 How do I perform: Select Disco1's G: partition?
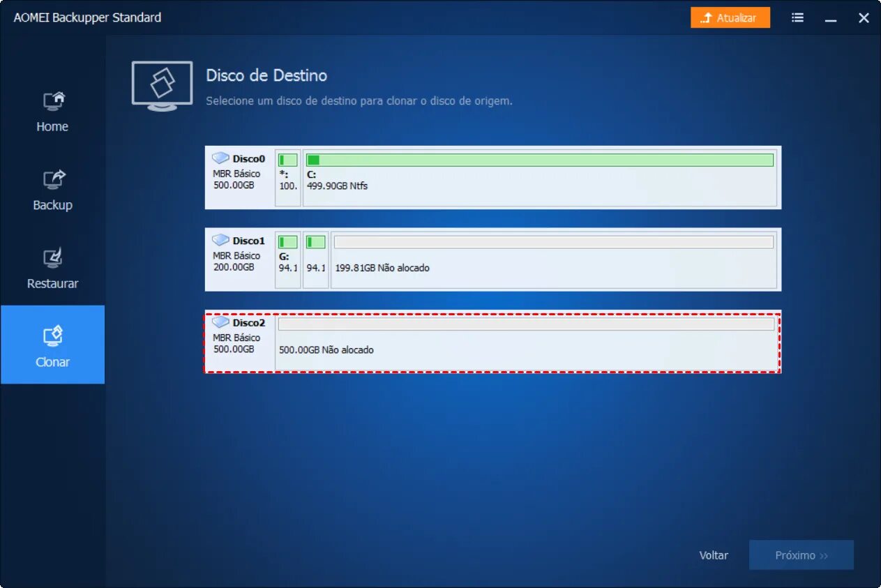pyautogui.click(x=288, y=259)
